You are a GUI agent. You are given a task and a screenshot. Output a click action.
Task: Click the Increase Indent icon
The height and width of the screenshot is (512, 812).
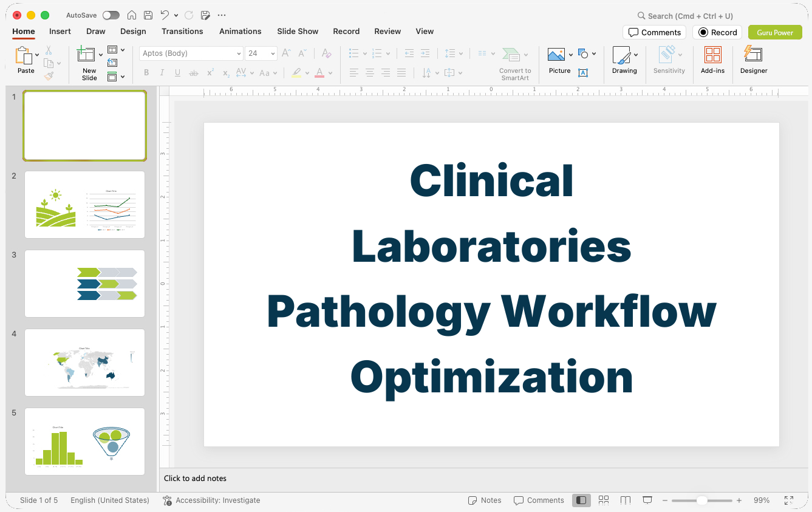[425, 53]
